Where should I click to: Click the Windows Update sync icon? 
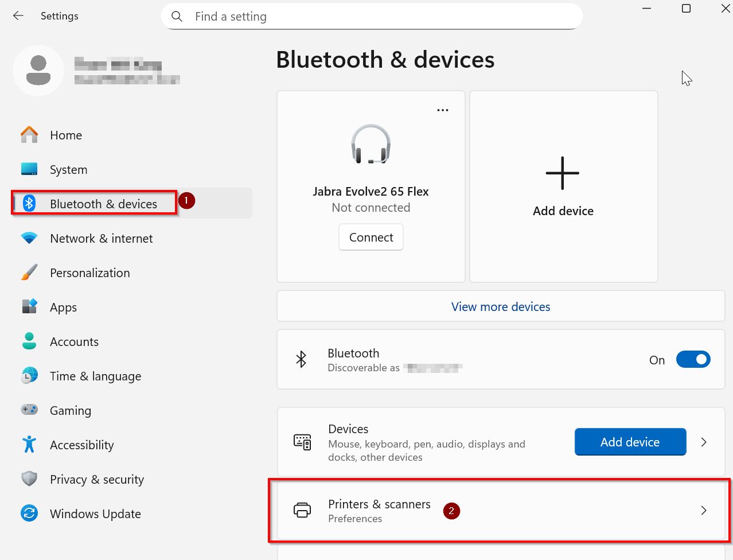pos(29,514)
